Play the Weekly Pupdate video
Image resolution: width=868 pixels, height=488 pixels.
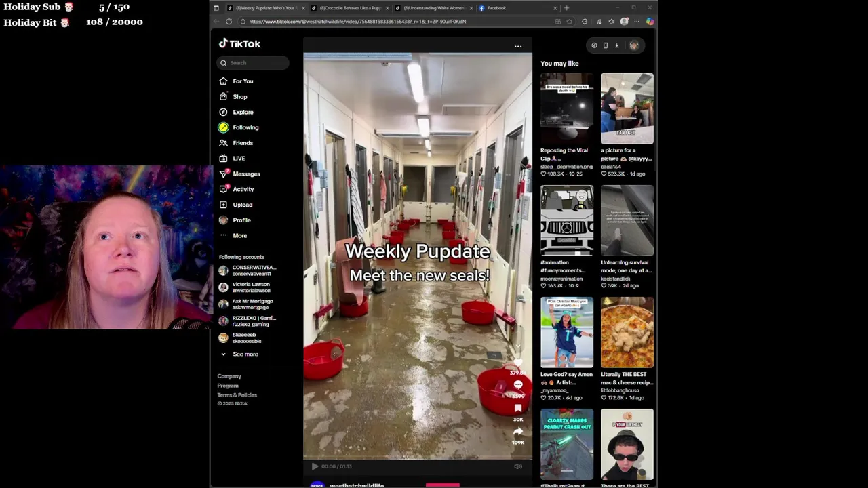(315, 466)
